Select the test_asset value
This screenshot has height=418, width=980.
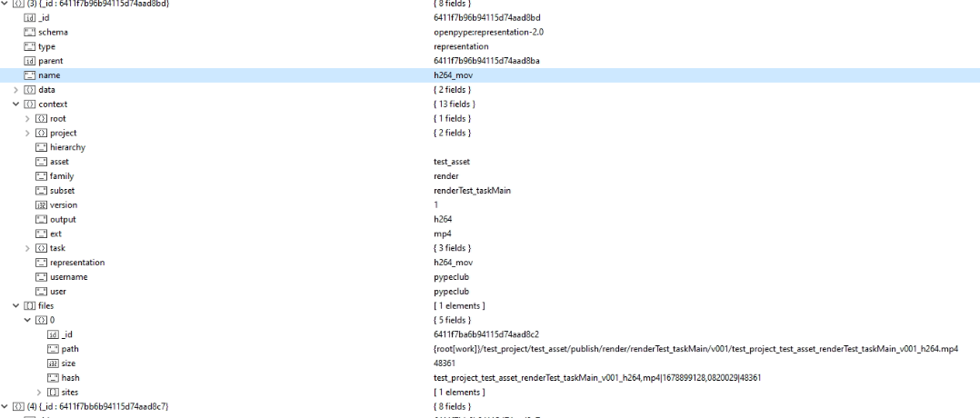tap(451, 161)
